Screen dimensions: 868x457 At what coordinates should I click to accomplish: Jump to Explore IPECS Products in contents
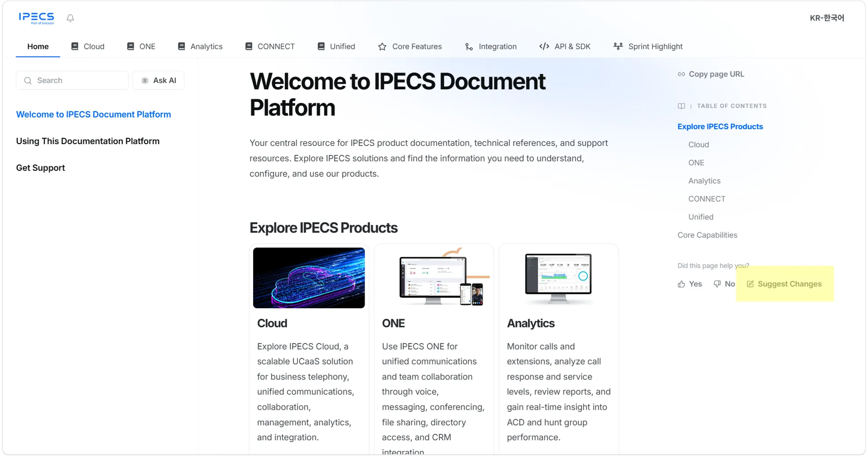[720, 126]
